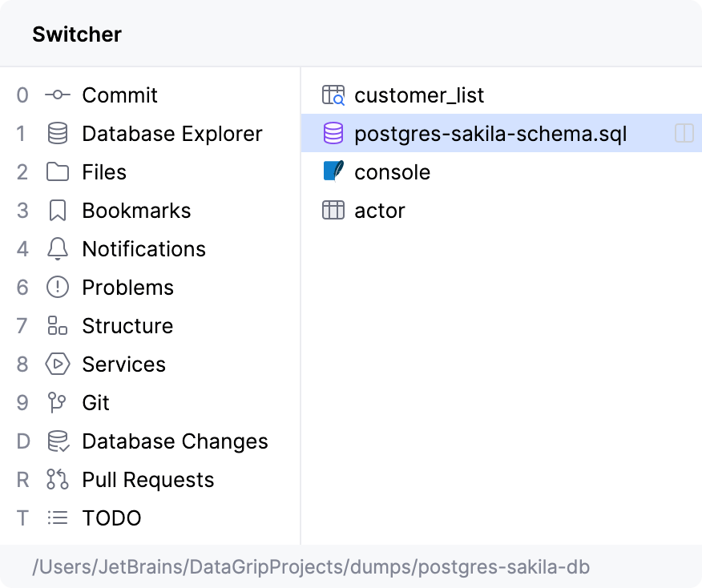Select the Bookmarks ribbon icon

(x=58, y=211)
